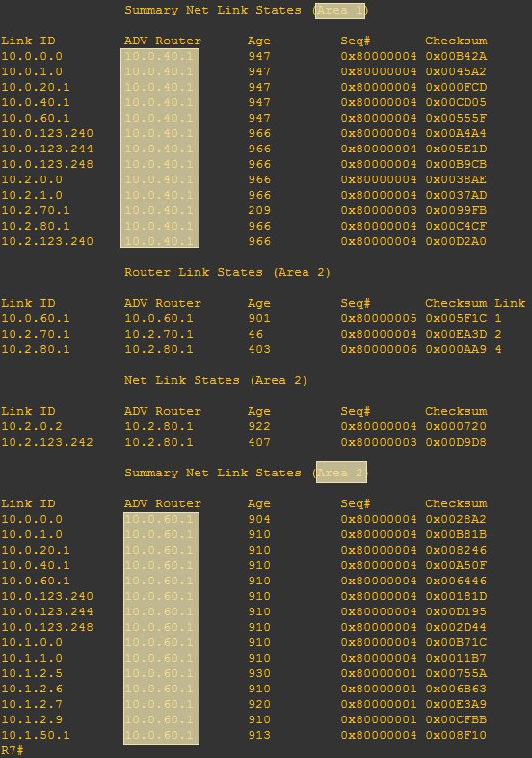Select the 'Summary Net Link States' heading for Area 1
532x758 pixels.
pyautogui.click(x=247, y=11)
